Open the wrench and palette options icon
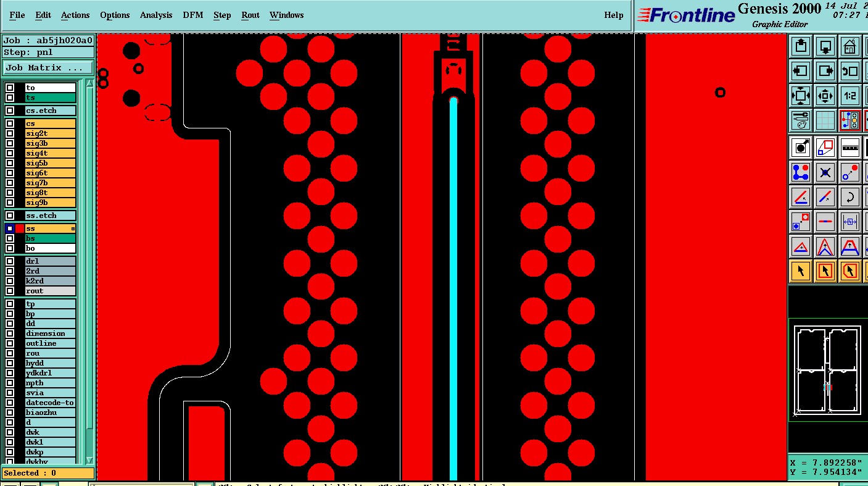 pyautogui.click(x=801, y=120)
